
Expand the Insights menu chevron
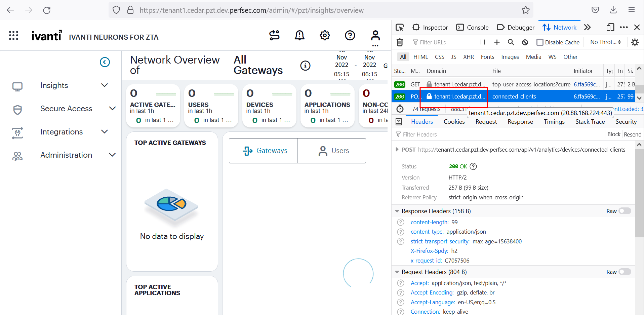(105, 85)
